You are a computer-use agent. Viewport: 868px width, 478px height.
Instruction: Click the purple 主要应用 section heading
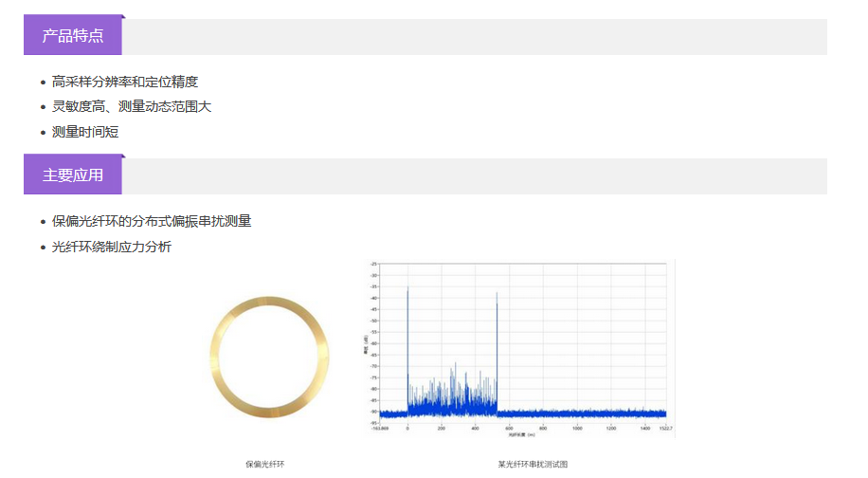pyautogui.click(x=73, y=175)
